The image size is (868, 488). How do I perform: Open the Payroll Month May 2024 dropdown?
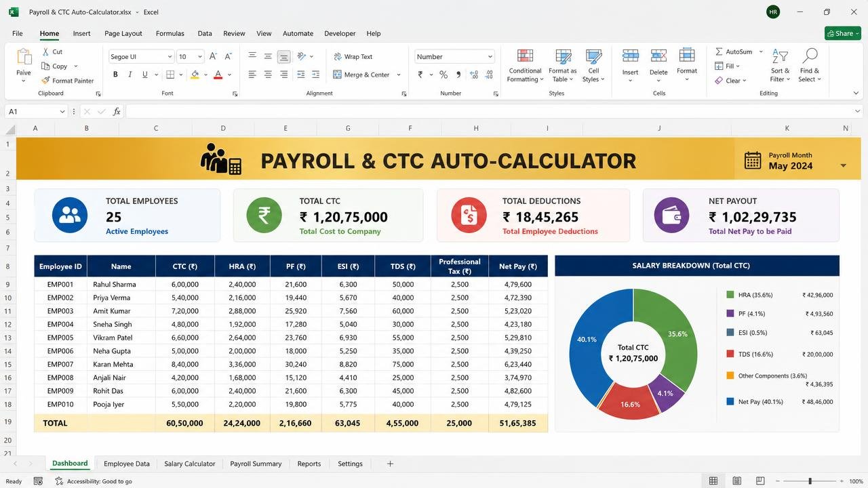[843, 165]
